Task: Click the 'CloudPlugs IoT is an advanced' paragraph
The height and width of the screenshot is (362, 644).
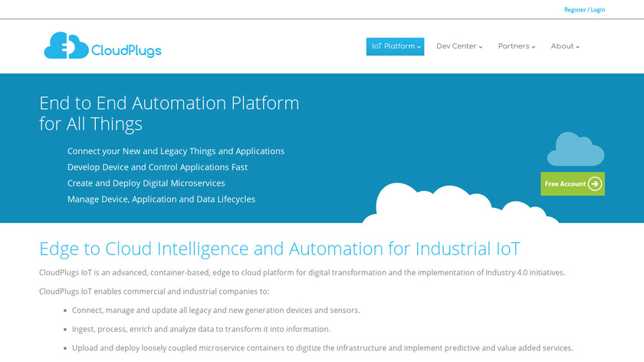Action: point(302,272)
